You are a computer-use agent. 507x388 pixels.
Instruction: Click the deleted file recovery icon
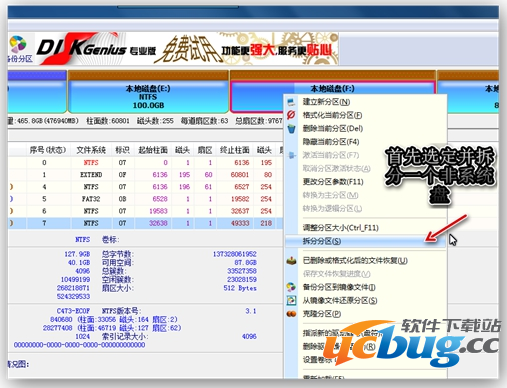click(291, 260)
